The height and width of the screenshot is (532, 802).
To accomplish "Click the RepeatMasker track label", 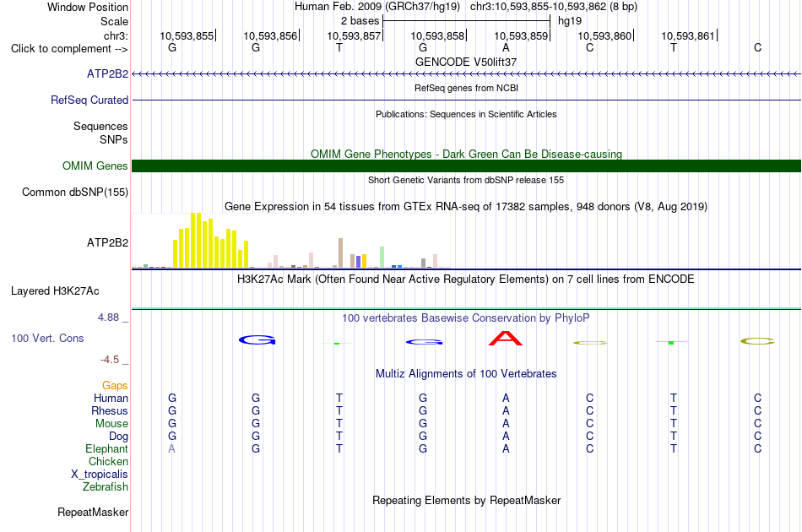I will pos(93,512).
